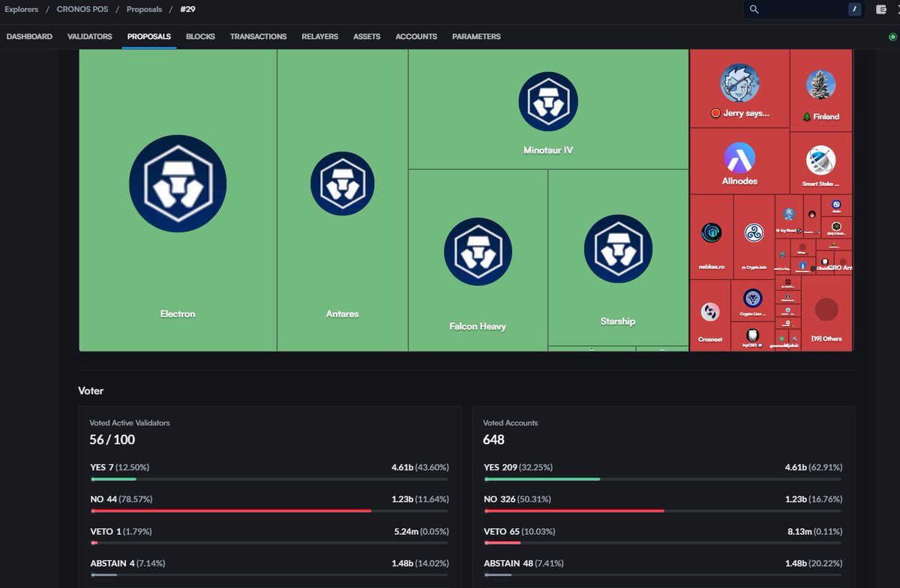Screen dimensions: 900x588
Task: Open the Assets tab
Action: click(367, 37)
